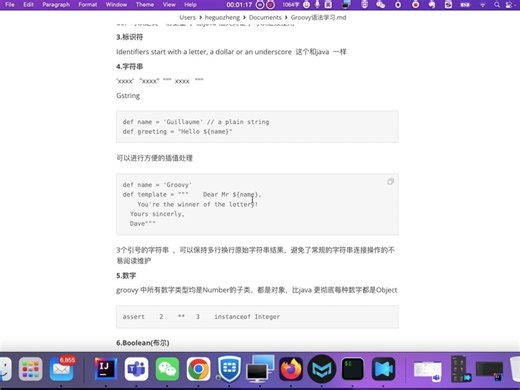Click the Evernote elephant icon in menu bar
The height and width of the screenshot is (390, 520).
tap(432, 5)
